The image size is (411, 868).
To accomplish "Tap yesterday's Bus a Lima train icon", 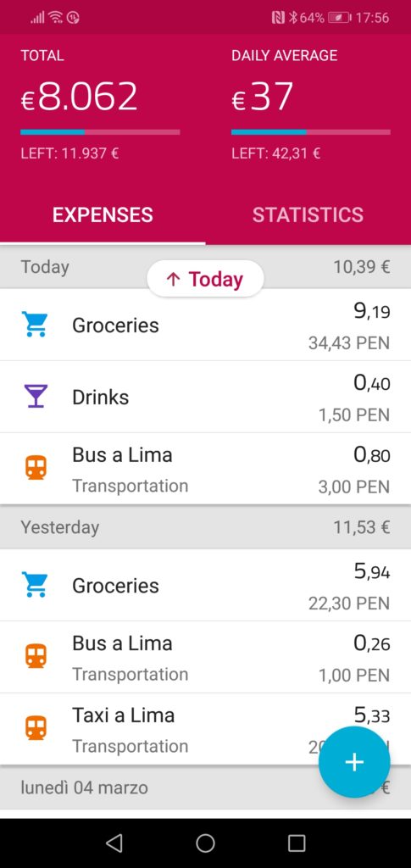I will tap(36, 657).
